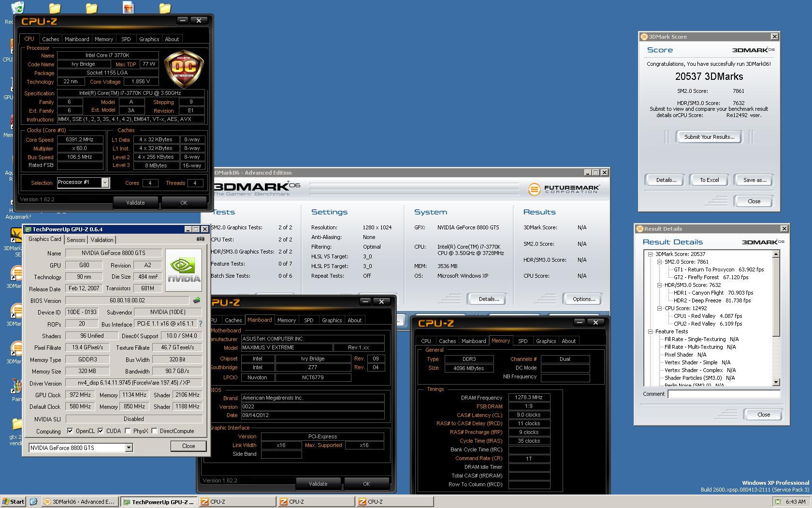Open Processor #1 selection dropdown in CPU-Z
Screen dimensions: 812x508
point(105,182)
